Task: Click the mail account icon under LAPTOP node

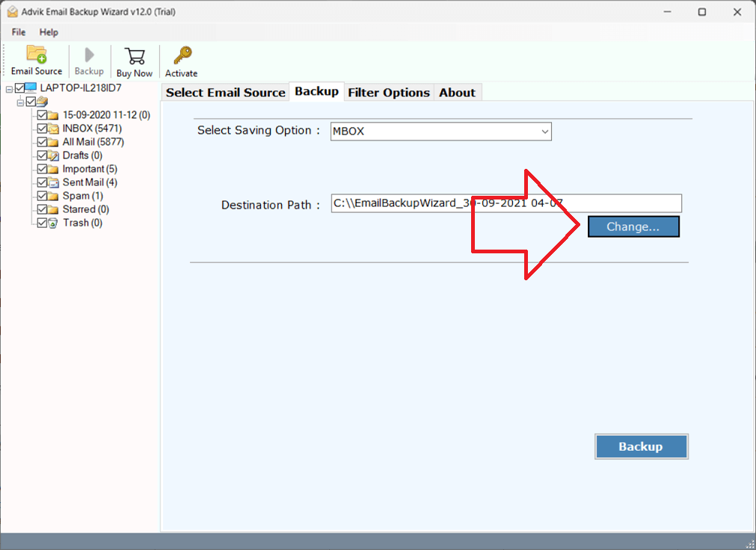Action: tap(42, 101)
